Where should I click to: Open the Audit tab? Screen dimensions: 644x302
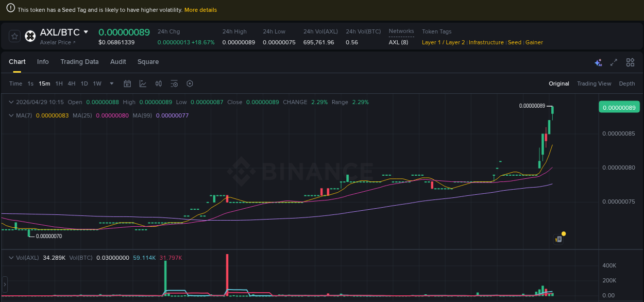[118, 62]
